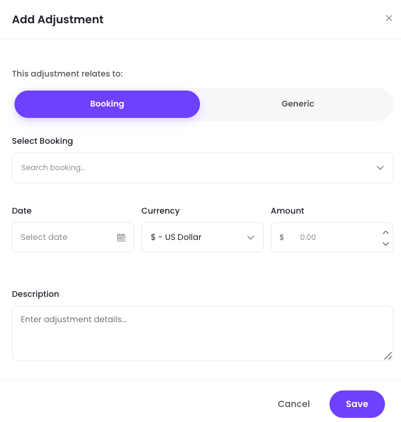This screenshot has width=401, height=422.
Task: Click the 'Add Adjustment' dialog title
Action: point(58,19)
